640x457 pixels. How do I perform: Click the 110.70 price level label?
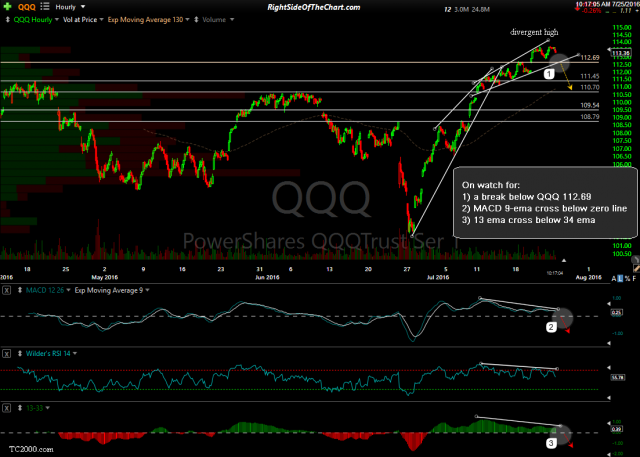(x=590, y=87)
